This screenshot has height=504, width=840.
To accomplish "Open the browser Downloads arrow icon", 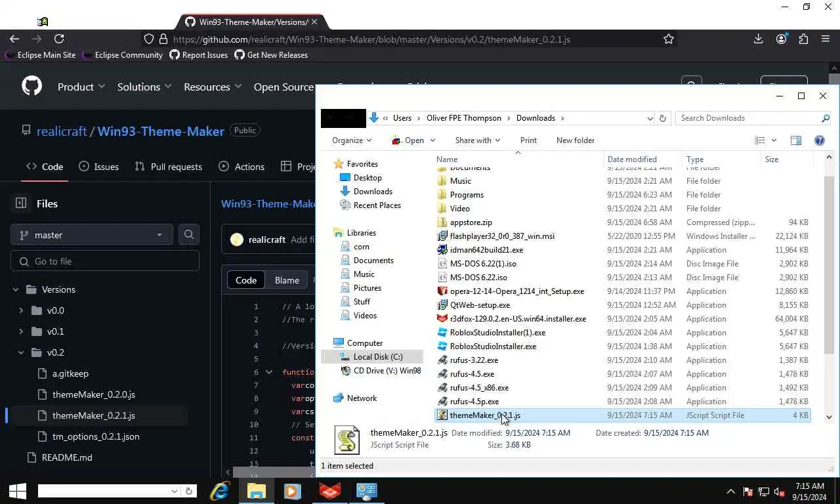I will tap(758, 39).
